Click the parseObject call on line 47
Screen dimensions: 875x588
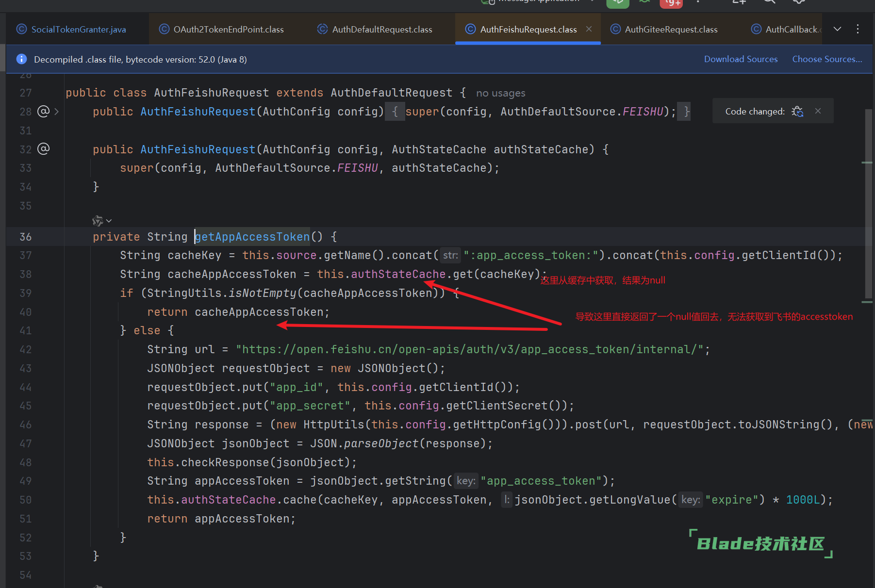(x=381, y=443)
